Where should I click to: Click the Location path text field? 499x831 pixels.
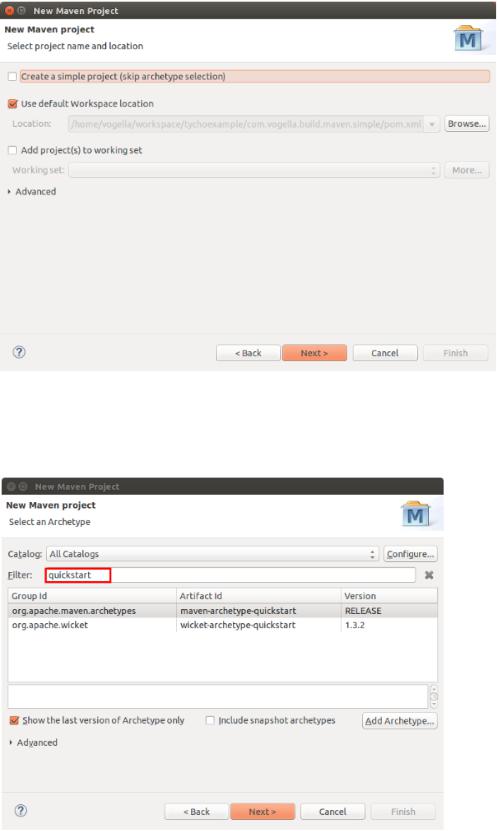coord(246,124)
